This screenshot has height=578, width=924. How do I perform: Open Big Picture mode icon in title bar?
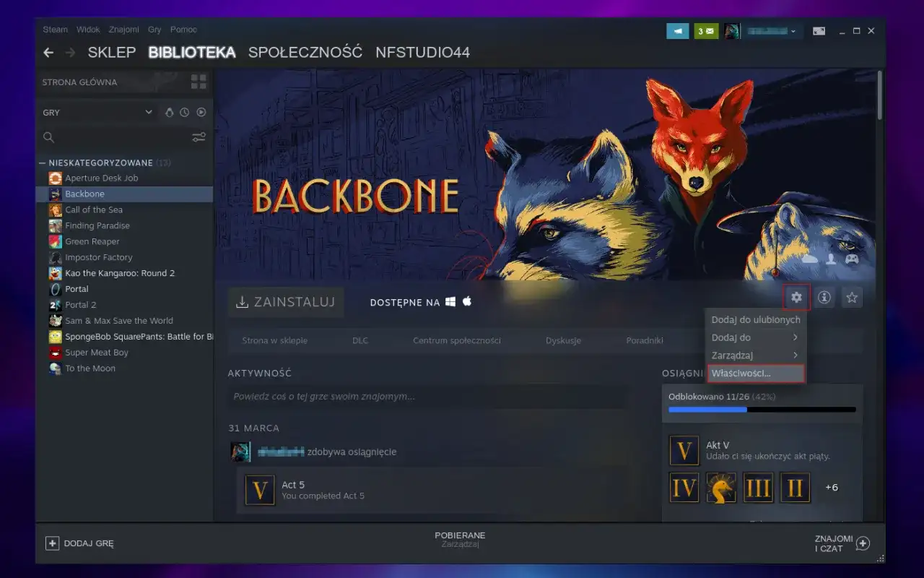tap(819, 31)
